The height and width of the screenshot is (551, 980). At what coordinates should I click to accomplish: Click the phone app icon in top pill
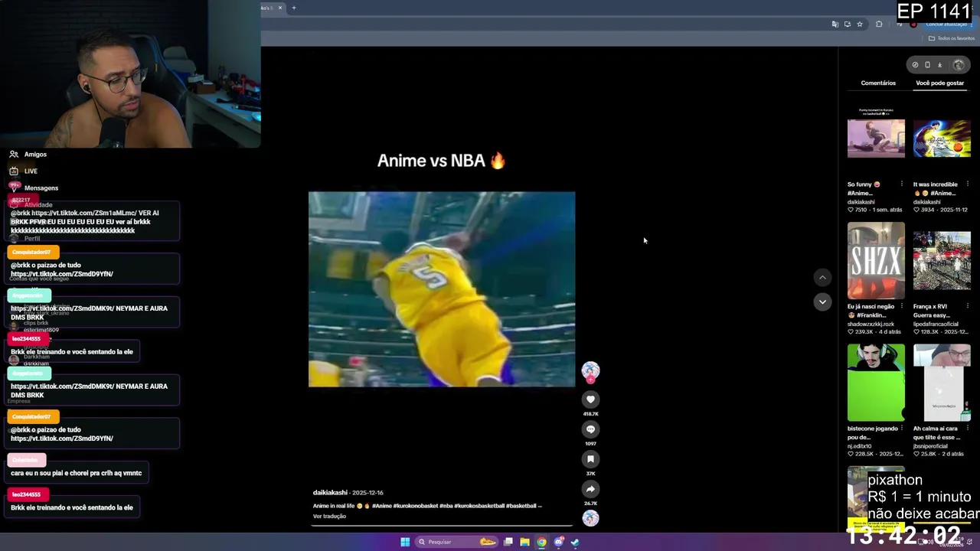[927, 65]
